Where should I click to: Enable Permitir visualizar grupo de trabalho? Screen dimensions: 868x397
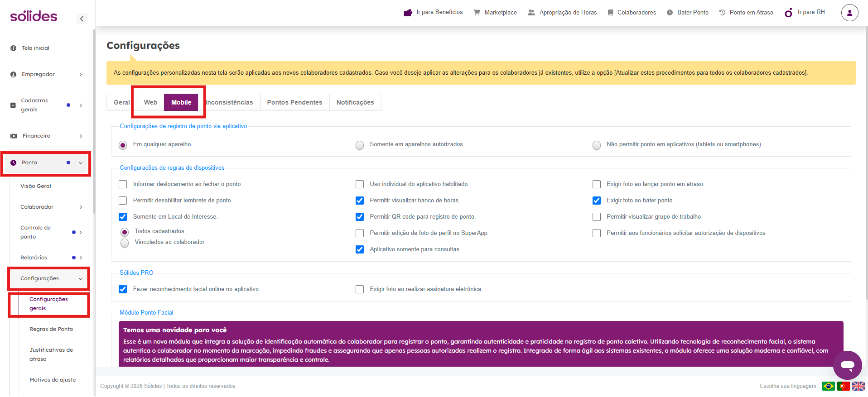(x=597, y=217)
